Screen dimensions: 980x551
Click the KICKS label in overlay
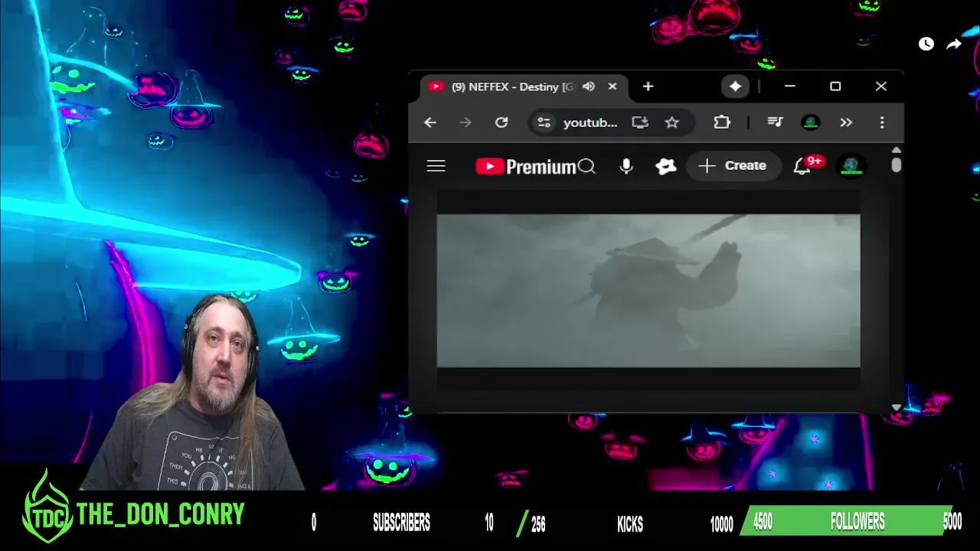(x=630, y=523)
